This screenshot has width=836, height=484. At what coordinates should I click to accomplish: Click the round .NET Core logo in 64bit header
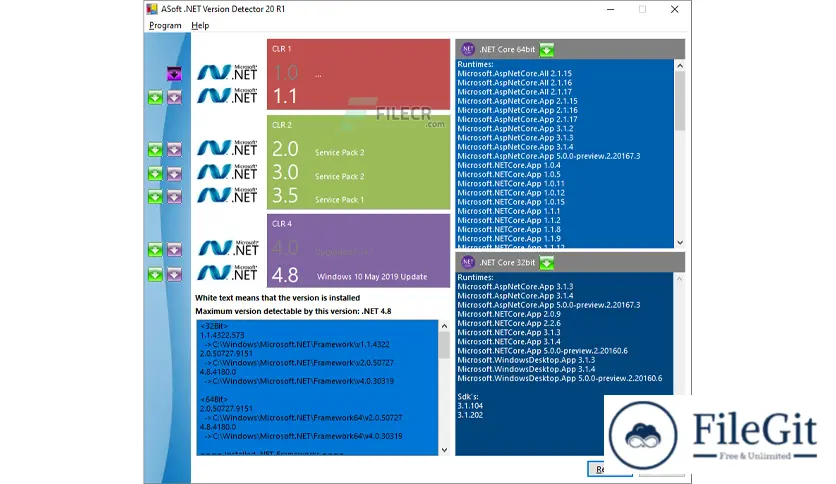tap(468, 49)
